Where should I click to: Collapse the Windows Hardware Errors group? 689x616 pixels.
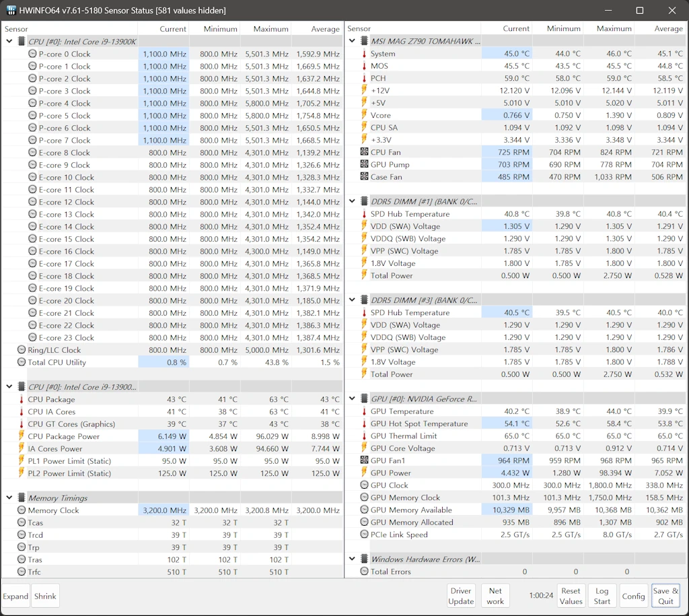[352, 559]
